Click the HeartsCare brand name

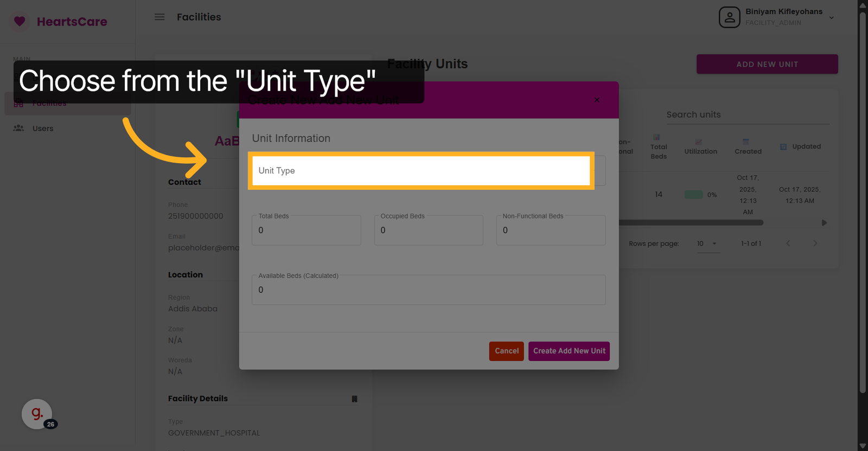72,22
